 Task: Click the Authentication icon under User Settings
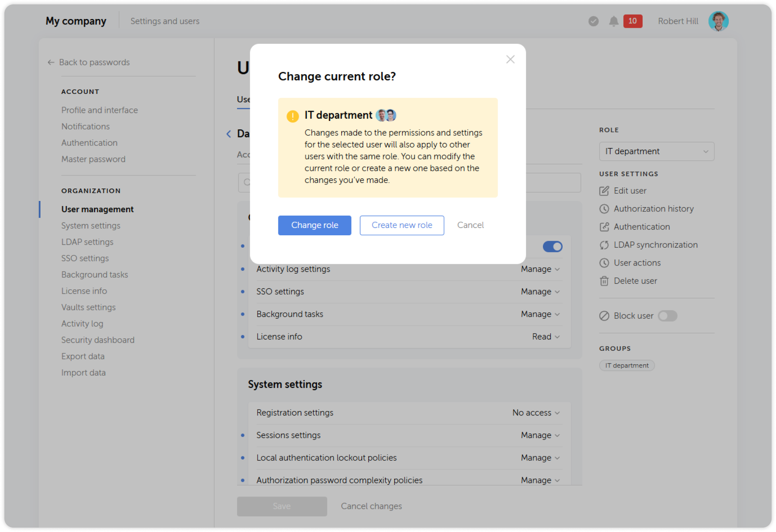pos(604,227)
